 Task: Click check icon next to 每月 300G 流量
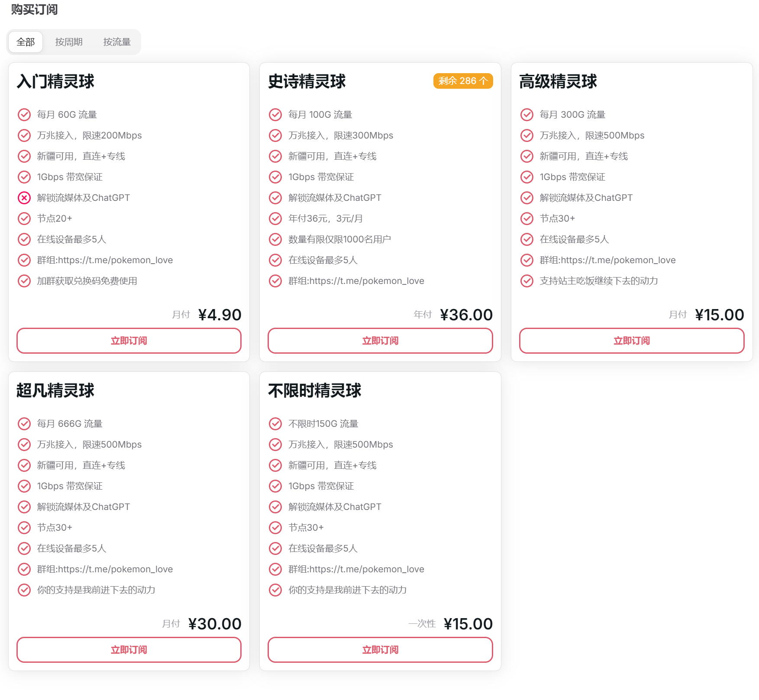(527, 115)
